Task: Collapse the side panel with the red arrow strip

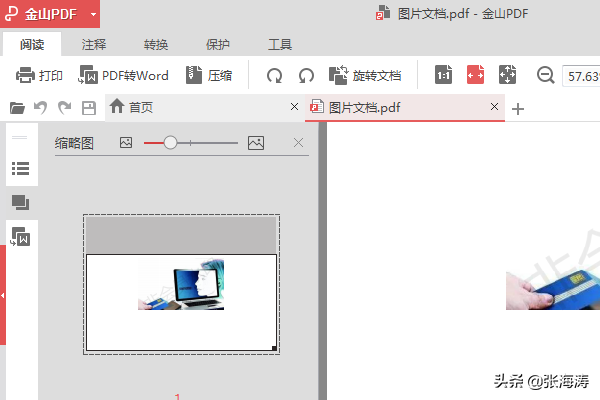Action: pyautogui.click(x=3, y=295)
